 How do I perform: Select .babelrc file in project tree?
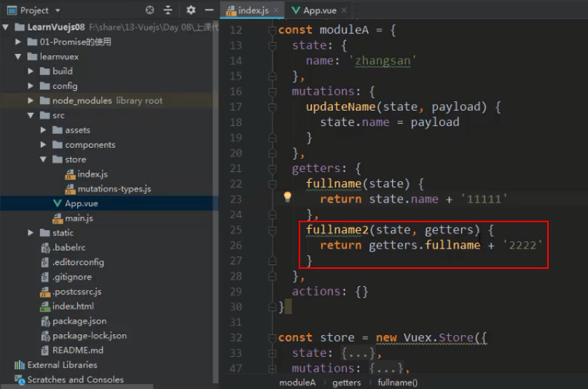coord(63,248)
